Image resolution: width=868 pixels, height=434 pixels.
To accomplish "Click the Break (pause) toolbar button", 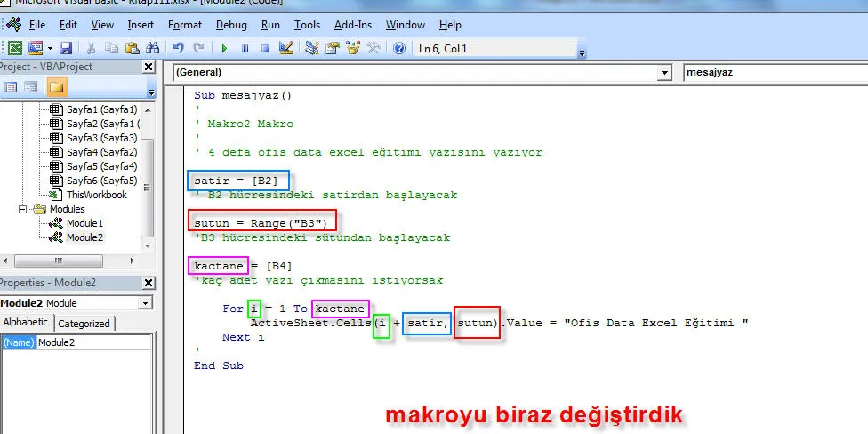I will point(245,48).
